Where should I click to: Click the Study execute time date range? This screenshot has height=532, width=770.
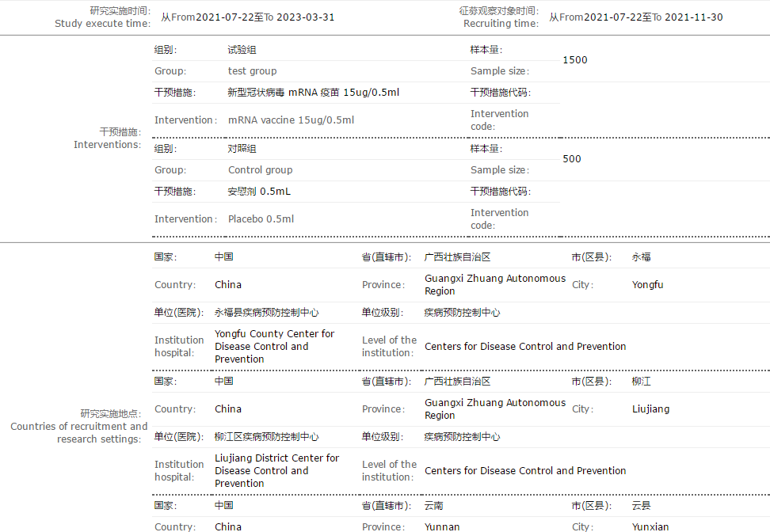(247, 17)
